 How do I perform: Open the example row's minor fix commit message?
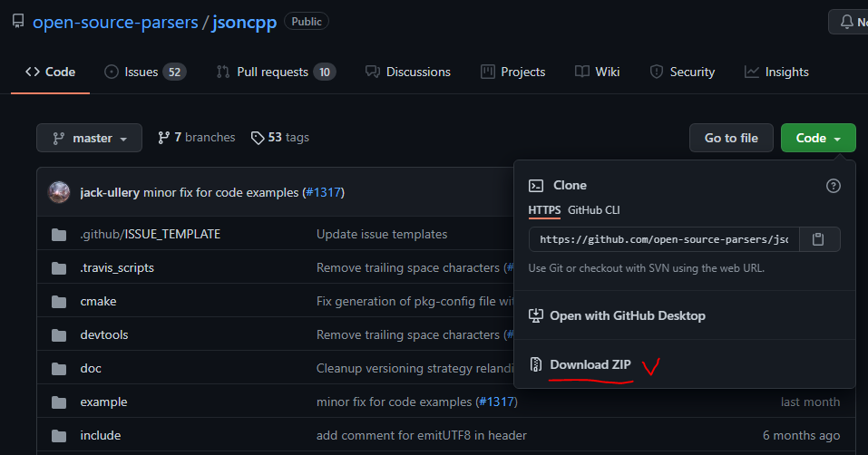(395, 402)
